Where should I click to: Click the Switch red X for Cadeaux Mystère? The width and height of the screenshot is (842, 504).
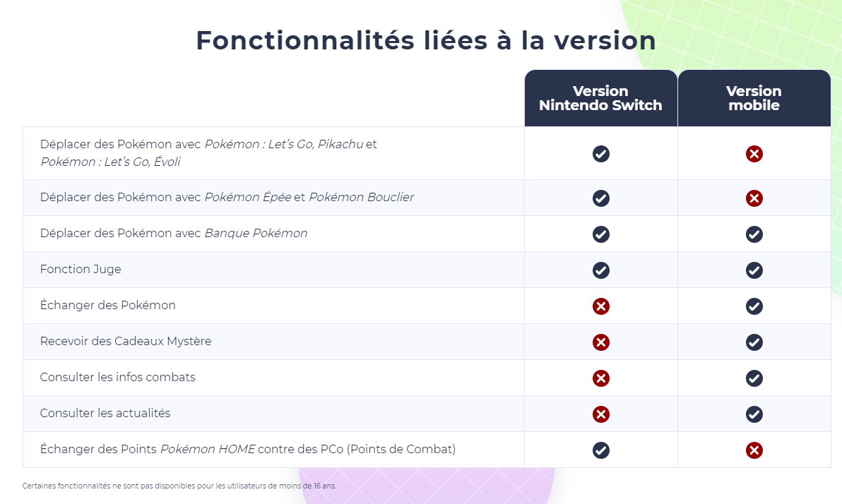601,342
